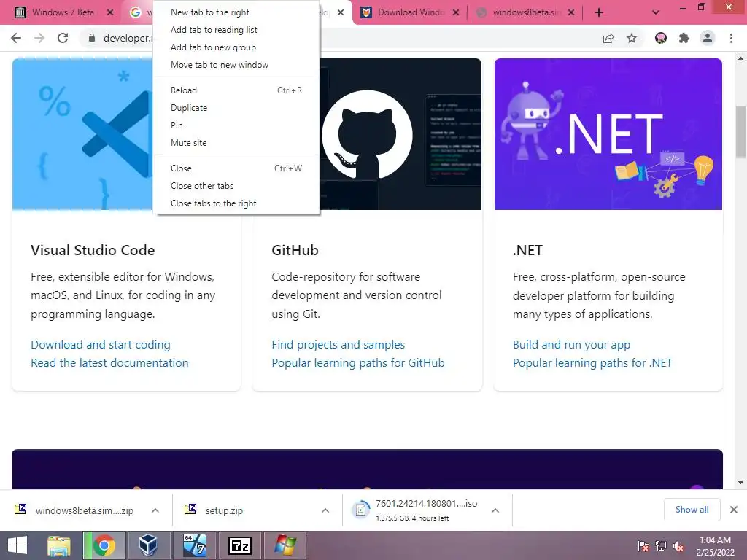Choose Close in the context menu
The height and width of the screenshot is (560, 747).
[x=236, y=168]
